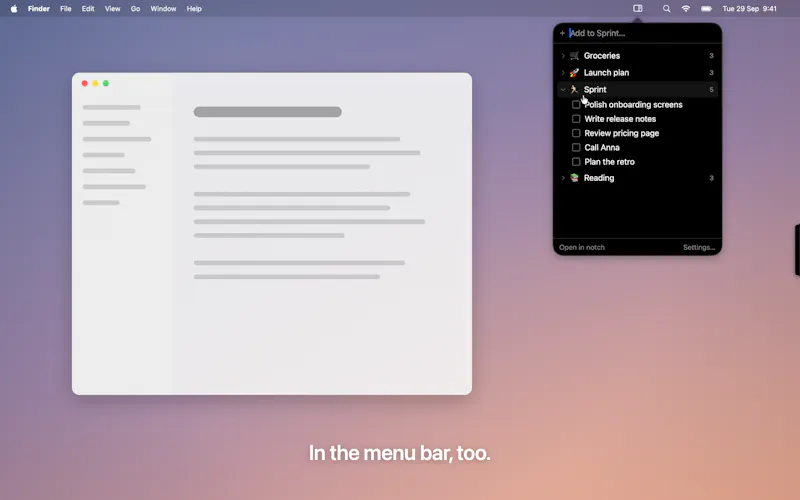The image size is (800, 500).
Task: Close the placeholder window with red button
Action: coord(85,83)
